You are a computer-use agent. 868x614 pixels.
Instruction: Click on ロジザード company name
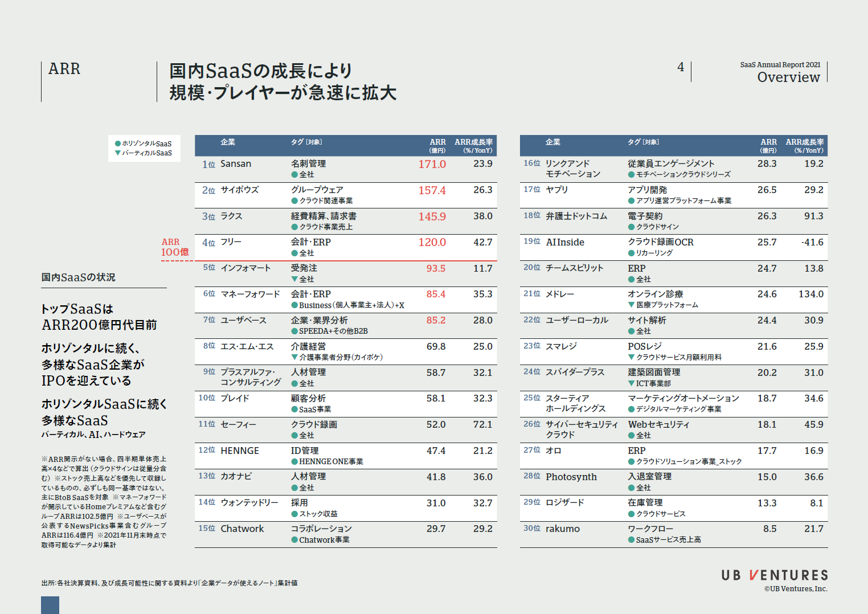[x=565, y=502]
